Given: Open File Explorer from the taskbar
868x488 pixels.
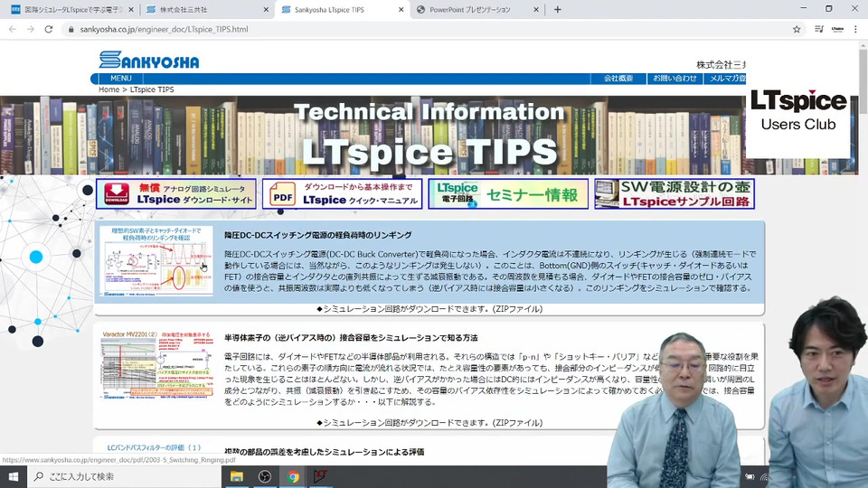Looking at the screenshot, I should 236,476.
